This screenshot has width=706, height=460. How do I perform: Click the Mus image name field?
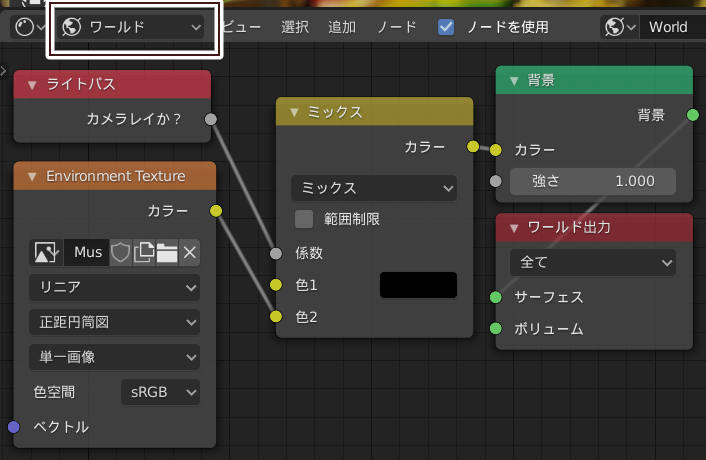coord(87,252)
